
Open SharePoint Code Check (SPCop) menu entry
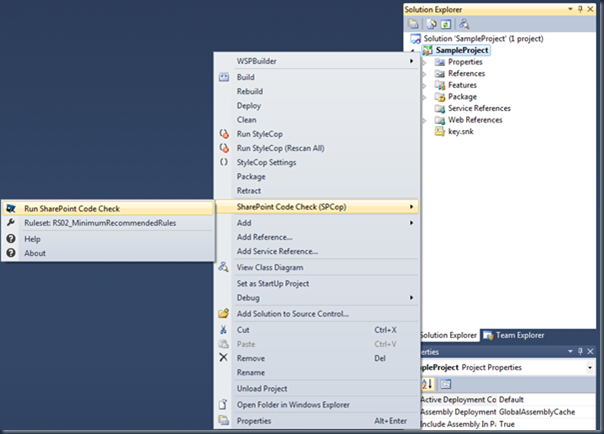point(317,207)
